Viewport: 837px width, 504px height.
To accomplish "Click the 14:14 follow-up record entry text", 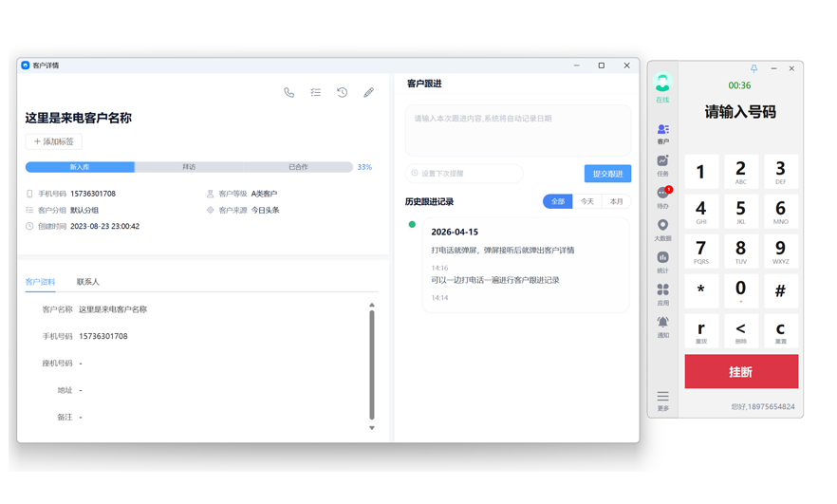I will (495, 280).
